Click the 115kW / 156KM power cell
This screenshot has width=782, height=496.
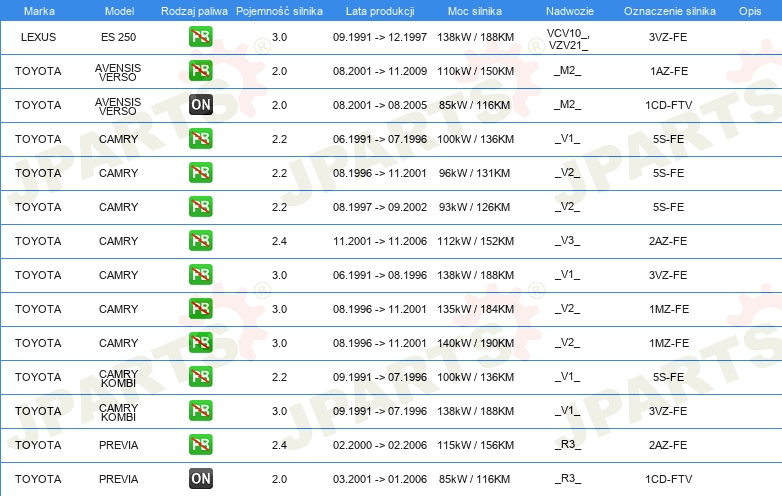click(x=475, y=445)
